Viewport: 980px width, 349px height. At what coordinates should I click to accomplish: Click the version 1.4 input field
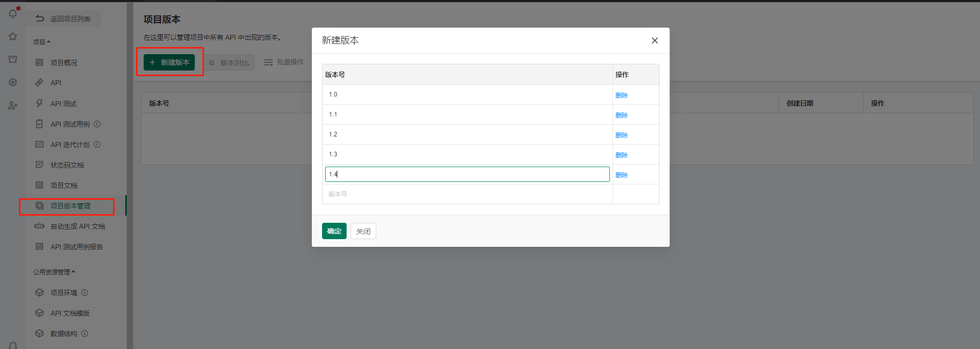467,174
